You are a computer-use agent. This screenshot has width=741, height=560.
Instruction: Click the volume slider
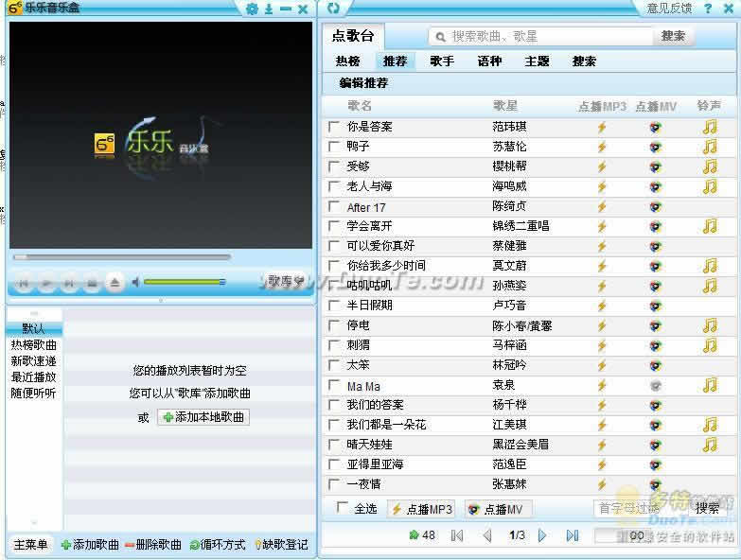click(184, 282)
